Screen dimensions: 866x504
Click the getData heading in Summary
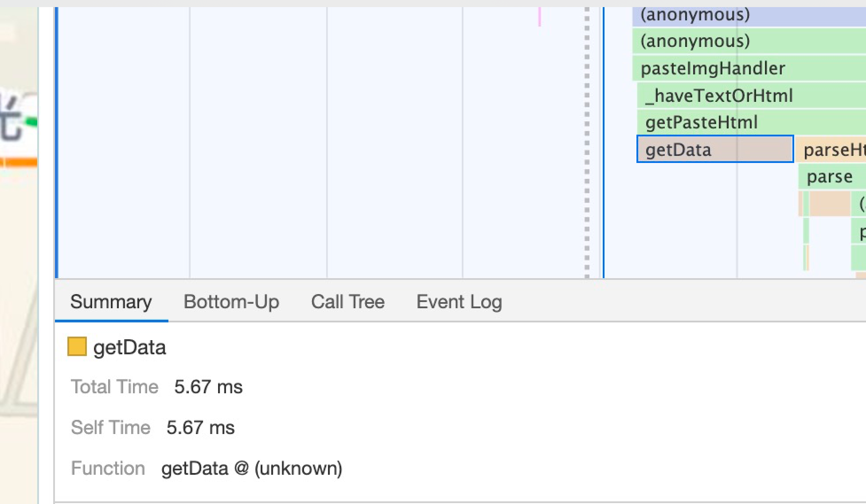129,348
